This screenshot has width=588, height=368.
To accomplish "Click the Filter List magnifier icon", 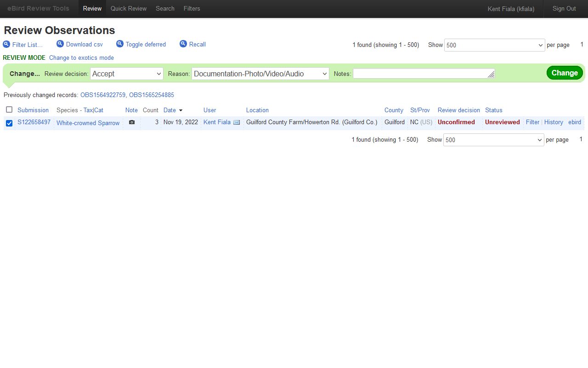I will (x=6, y=44).
